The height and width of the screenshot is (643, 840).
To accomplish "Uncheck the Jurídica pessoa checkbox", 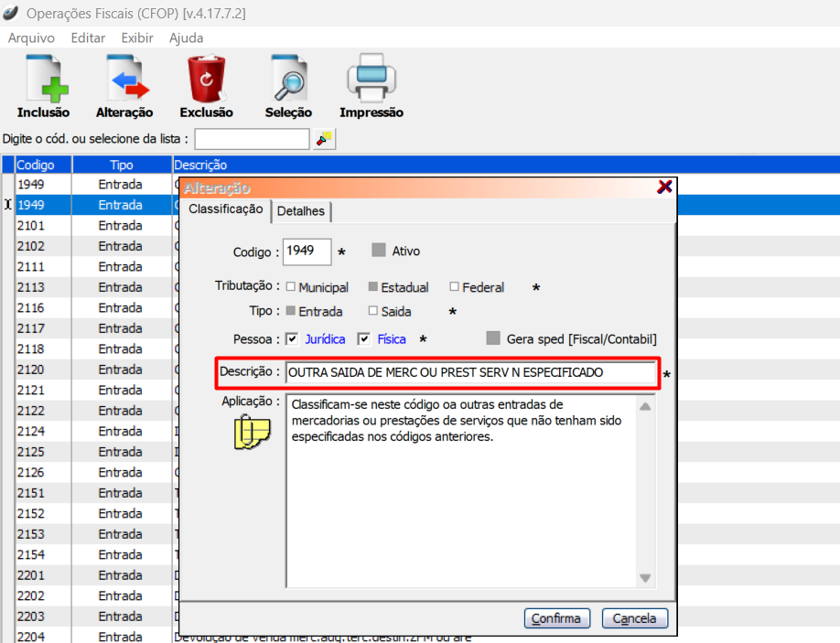I will pos(292,338).
